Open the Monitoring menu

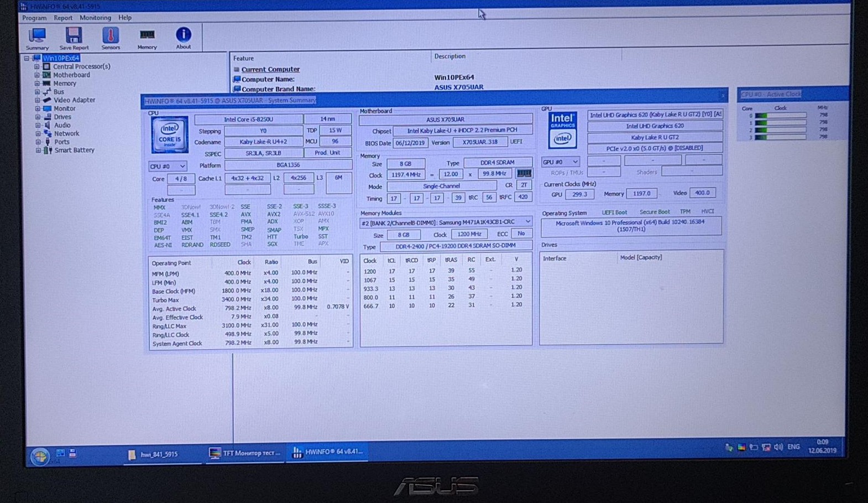click(x=95, y=18)
